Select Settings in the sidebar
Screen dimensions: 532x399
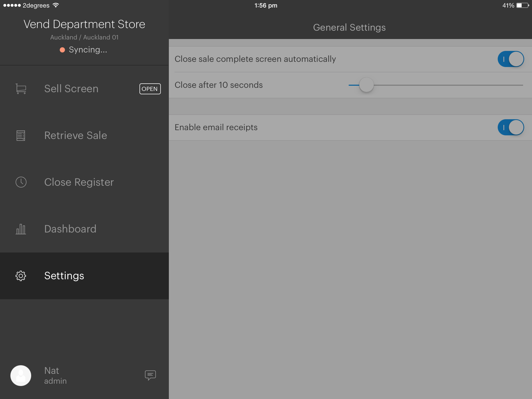coord(64,276)
